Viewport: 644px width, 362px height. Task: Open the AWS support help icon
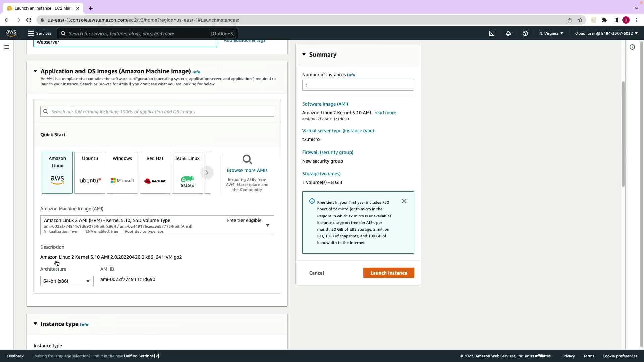click(x=525, y=33)
